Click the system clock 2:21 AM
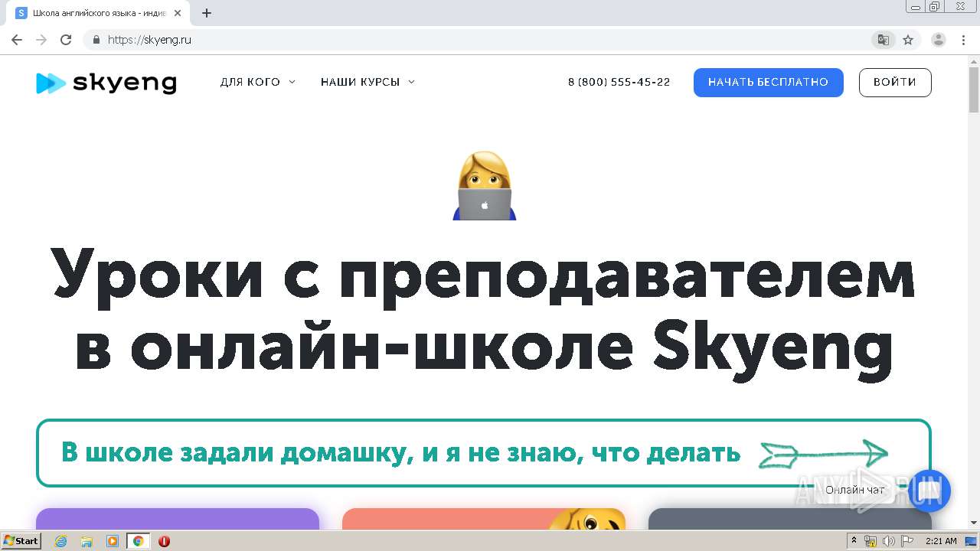The width and height of the screenshot is (980, 551). point(941,541)
